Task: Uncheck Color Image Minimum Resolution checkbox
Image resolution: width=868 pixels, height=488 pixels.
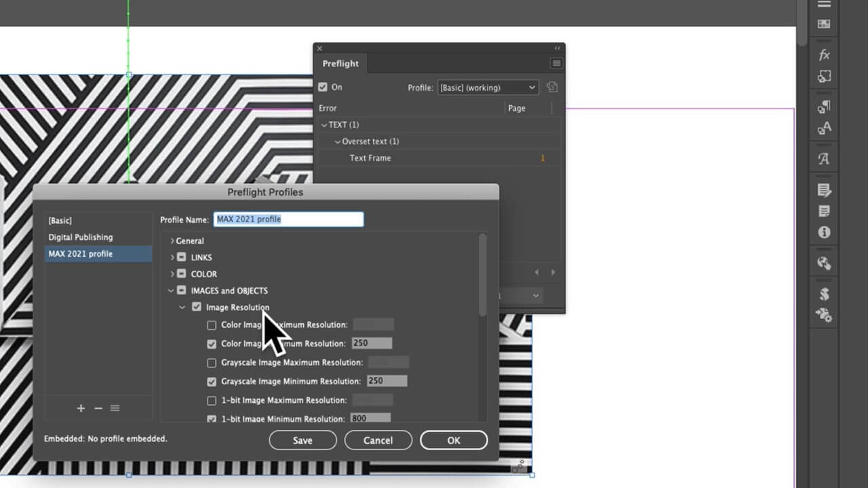Action: coord(212,344)
